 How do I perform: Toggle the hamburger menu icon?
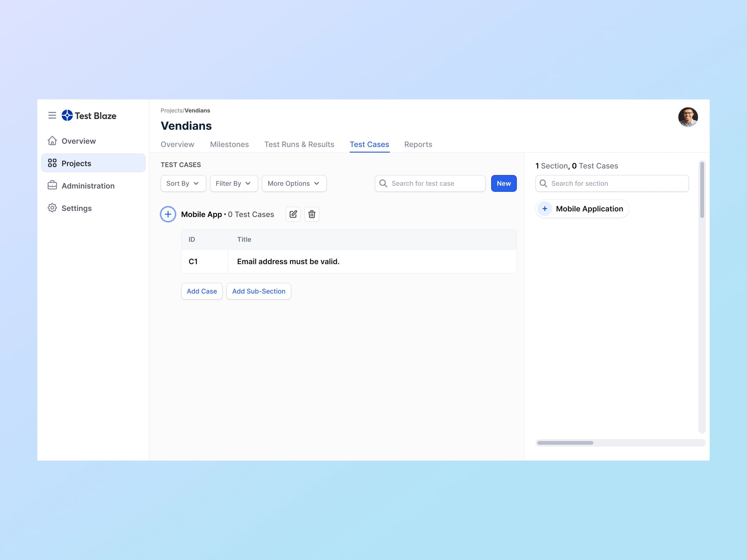point(52,115)
